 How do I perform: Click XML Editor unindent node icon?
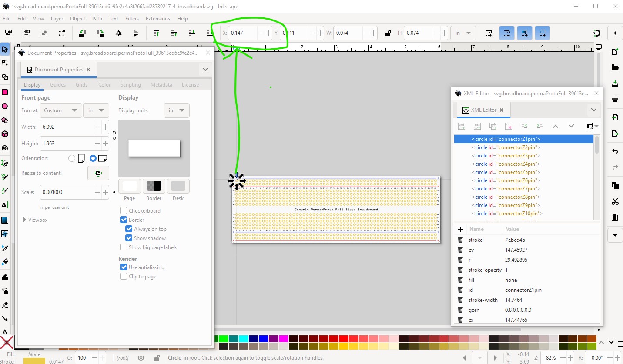point(524,126)
